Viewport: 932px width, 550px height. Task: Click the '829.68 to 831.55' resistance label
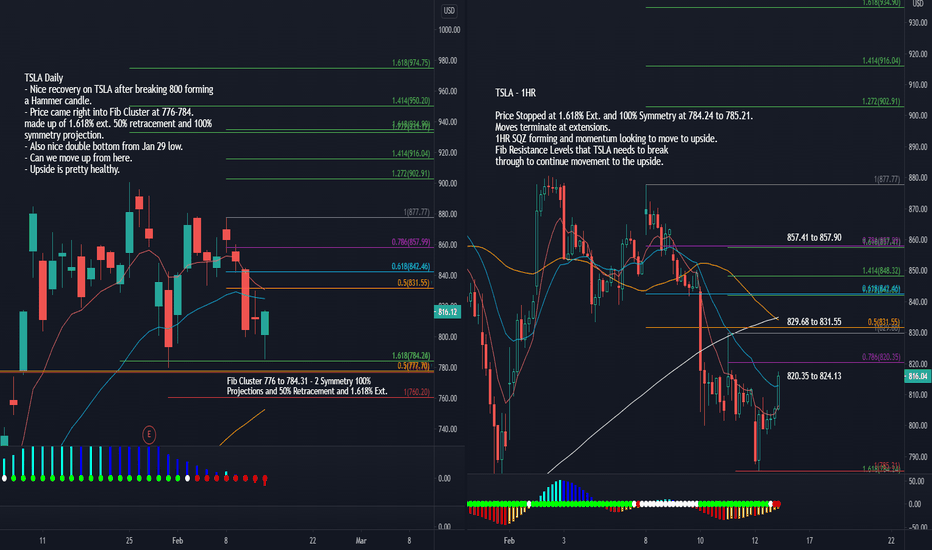click(814, 322)
